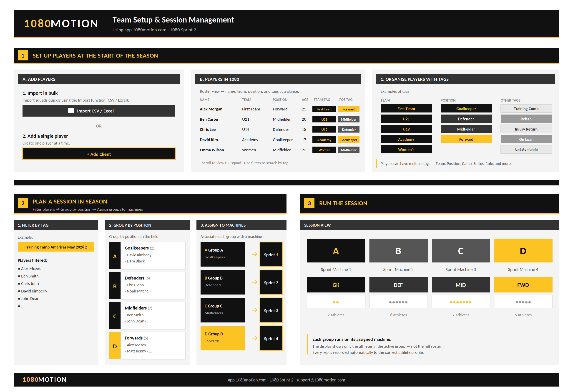Select the Injury Return tag
This screenshot has height=392, width=573.
[x=526, y=129]
